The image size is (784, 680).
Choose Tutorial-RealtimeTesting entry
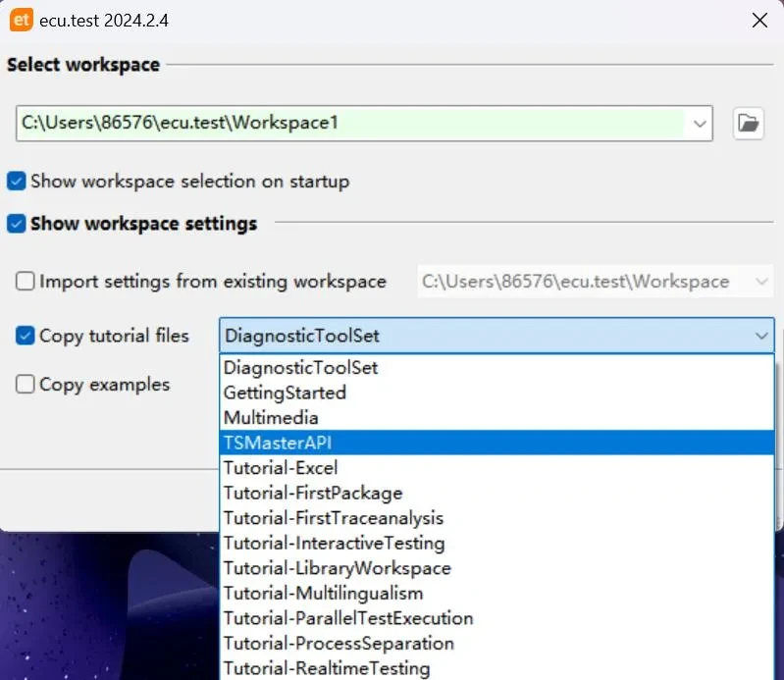(327, 669)
